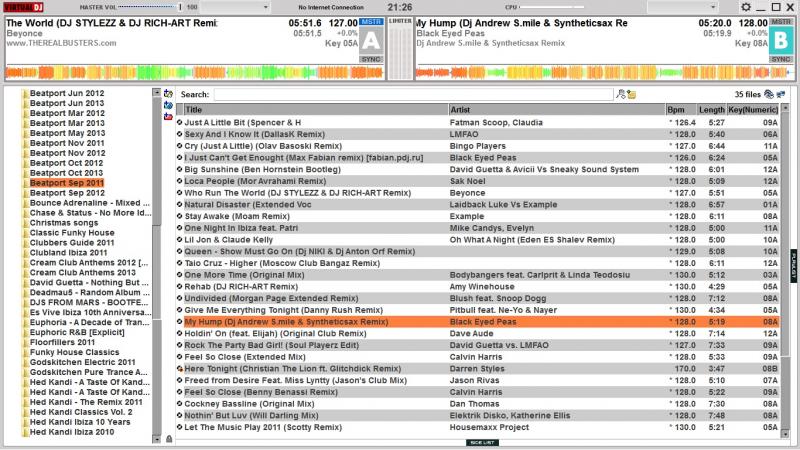Click the artist Amy Winehouse cell

coord(482,287)
